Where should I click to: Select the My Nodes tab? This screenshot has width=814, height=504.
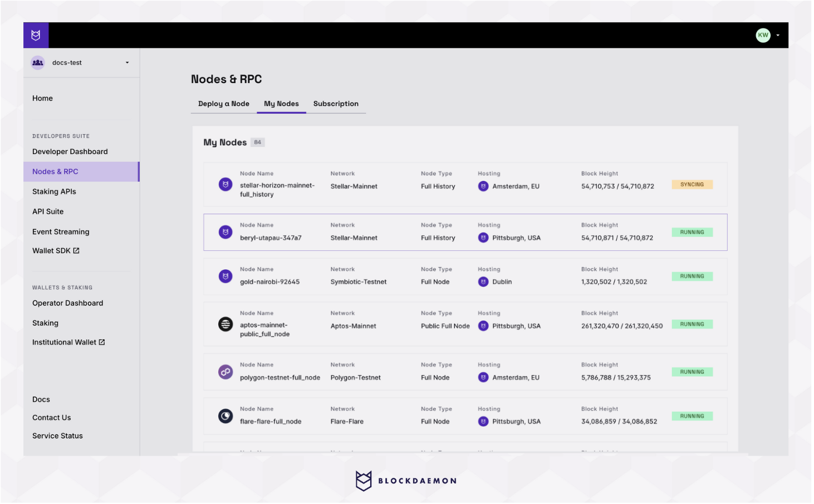281,104
